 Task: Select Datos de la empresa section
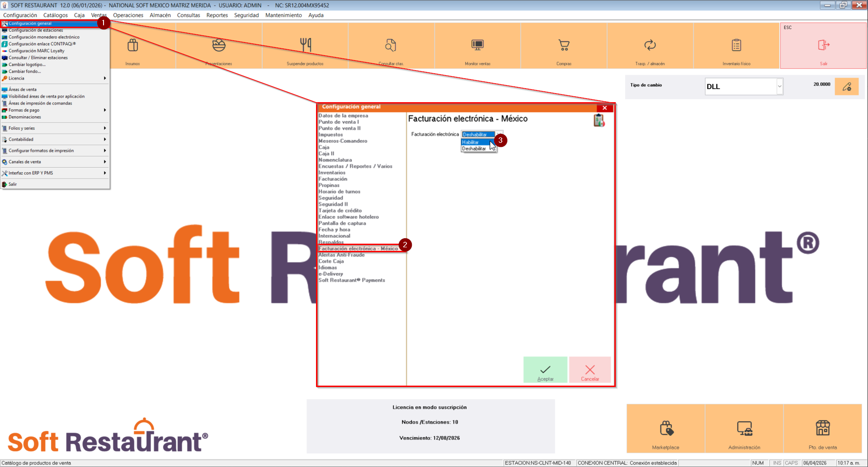[x=343, y=116]
